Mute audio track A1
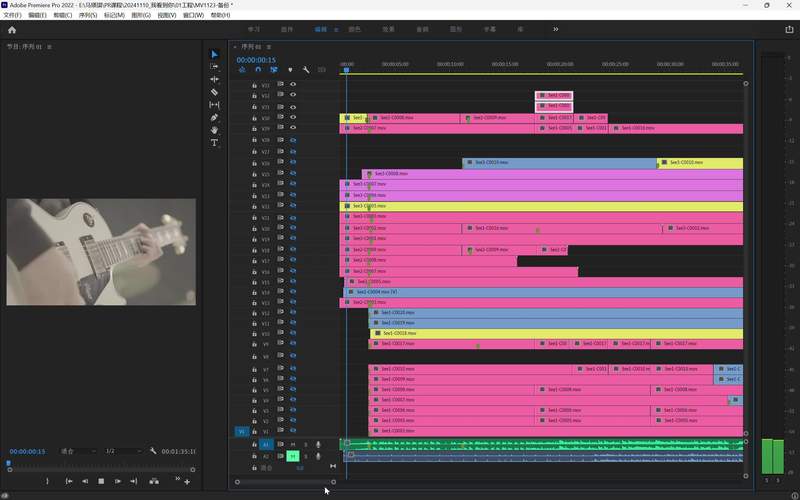The width and height of the screenshot is (800, 500). [x=293, y=444]
